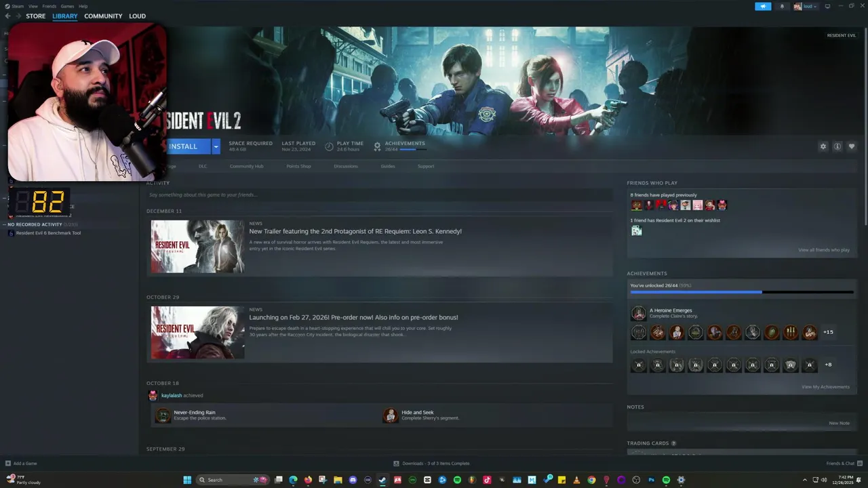Open Never-Ending Rain achievement icon
This screenshot has height=488, width=868.
[163, 415]
